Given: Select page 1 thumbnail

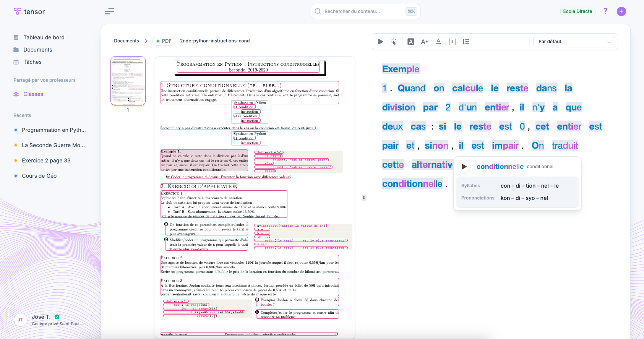Looking at the screenshot, I should (x=128, y=81).
